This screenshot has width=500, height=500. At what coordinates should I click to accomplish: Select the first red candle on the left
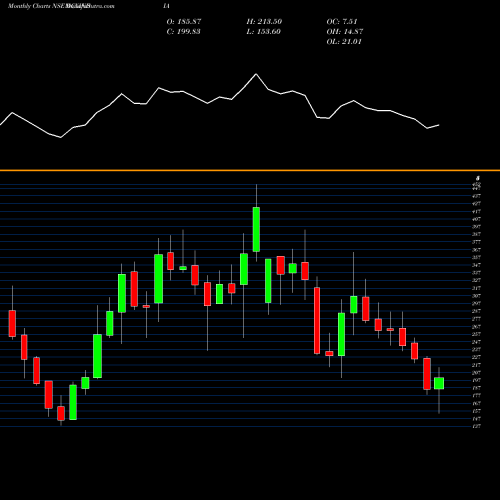[x=12, y=323]
